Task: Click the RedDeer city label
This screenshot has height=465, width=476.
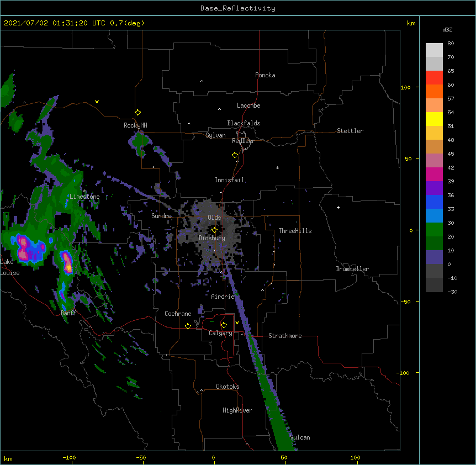Action: point(243,141)
